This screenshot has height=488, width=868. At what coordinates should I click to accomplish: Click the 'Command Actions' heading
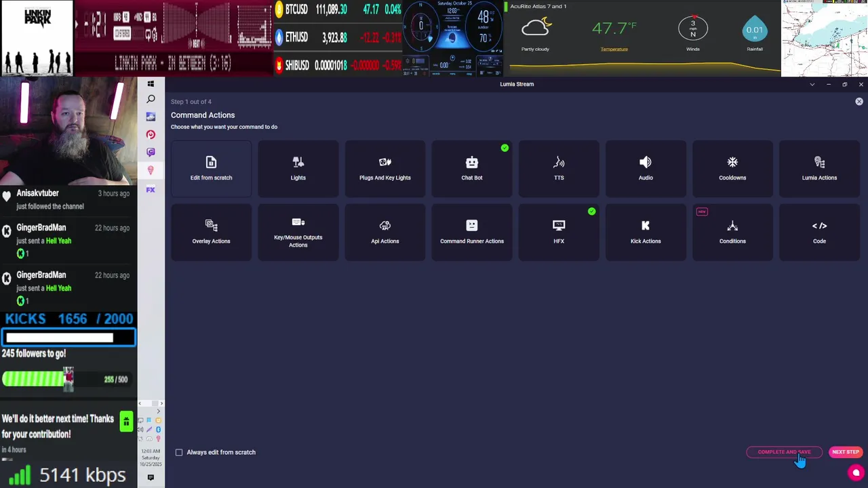(203, 115)
